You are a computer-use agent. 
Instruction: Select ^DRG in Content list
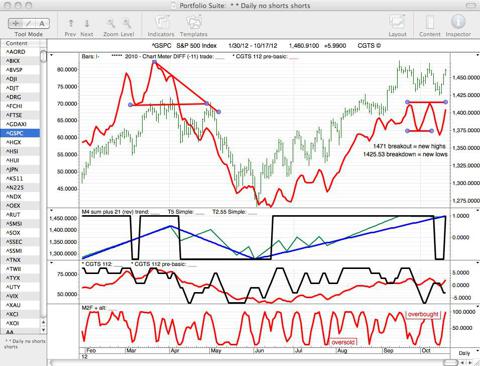point(20,97)
